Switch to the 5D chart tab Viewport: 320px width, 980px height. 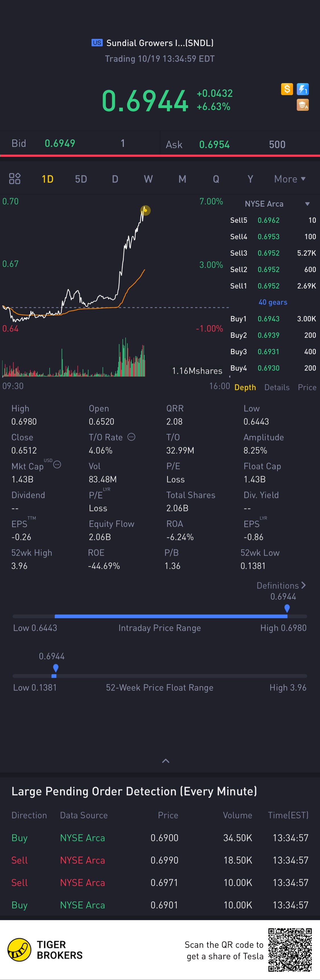point(81,179)
